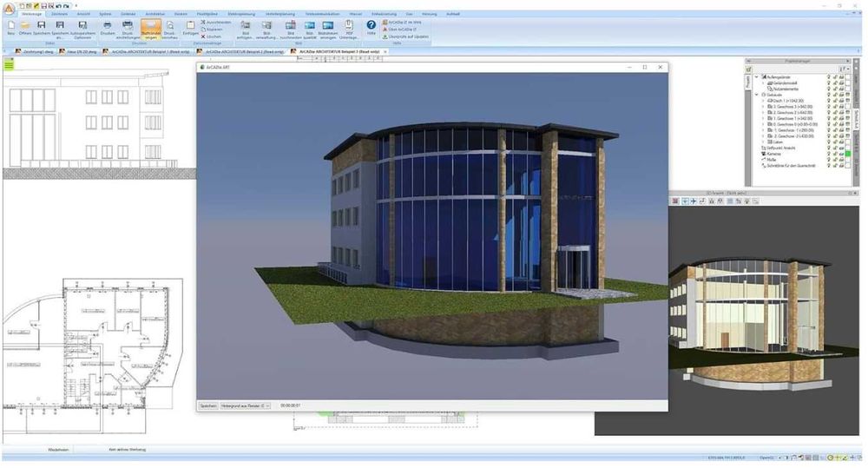
Task: Click the Bildqualität icon
Action: (310, 29)
